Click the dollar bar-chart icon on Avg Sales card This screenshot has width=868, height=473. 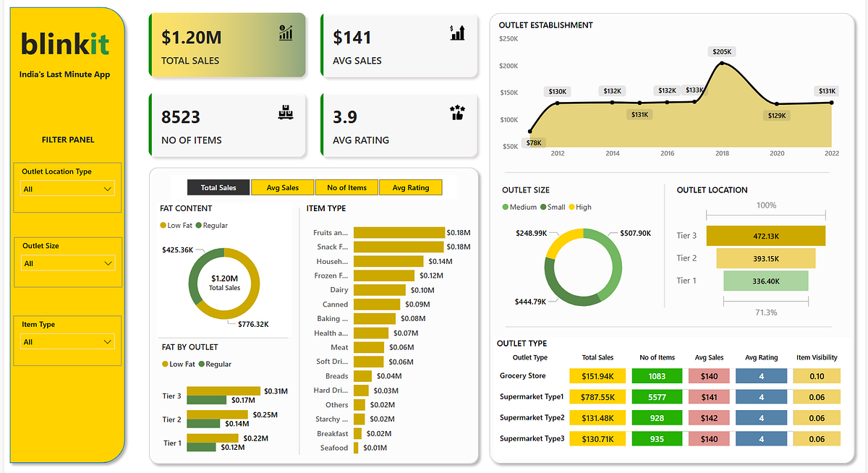457,32
